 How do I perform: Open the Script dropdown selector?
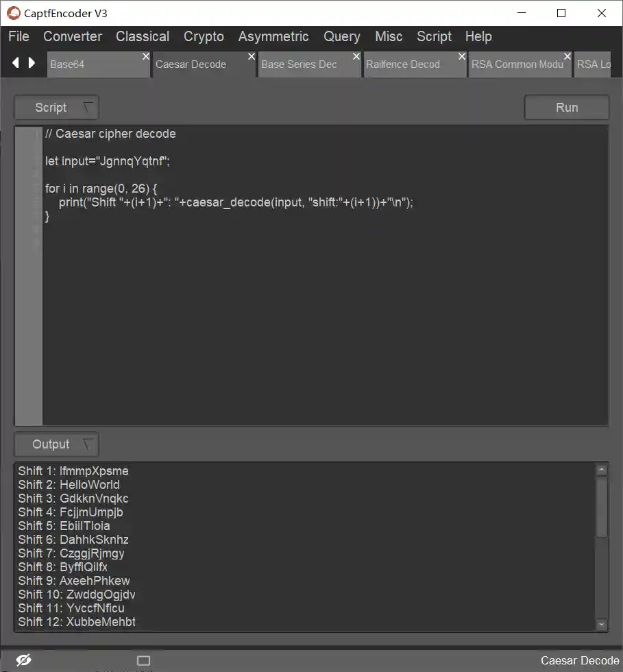[x=56, y=107]
